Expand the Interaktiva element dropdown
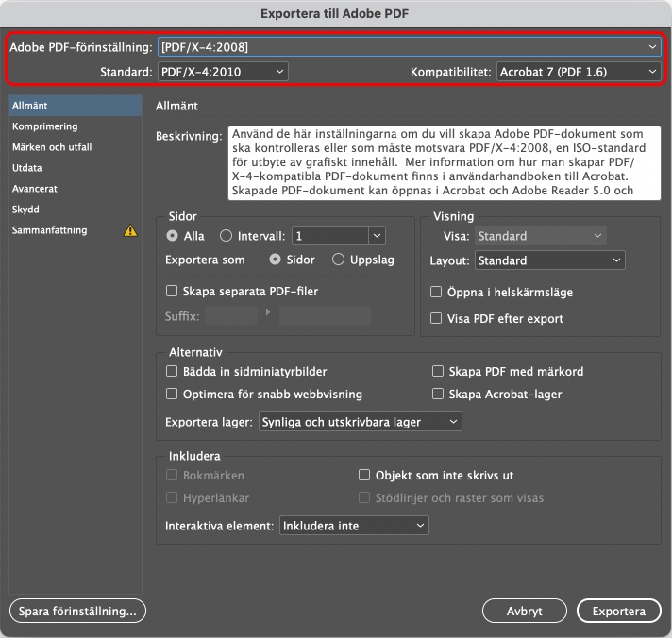The height and width of the screenshot is (638, 672). [354, 526]
